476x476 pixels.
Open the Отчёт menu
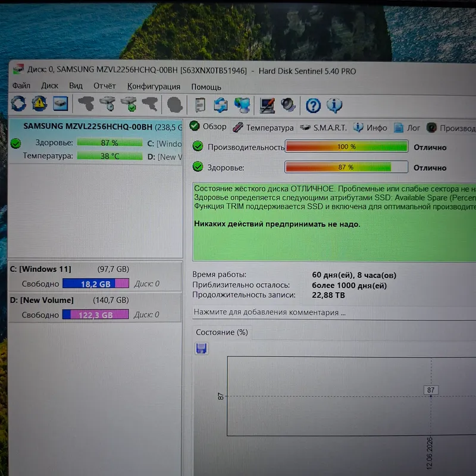105,86
